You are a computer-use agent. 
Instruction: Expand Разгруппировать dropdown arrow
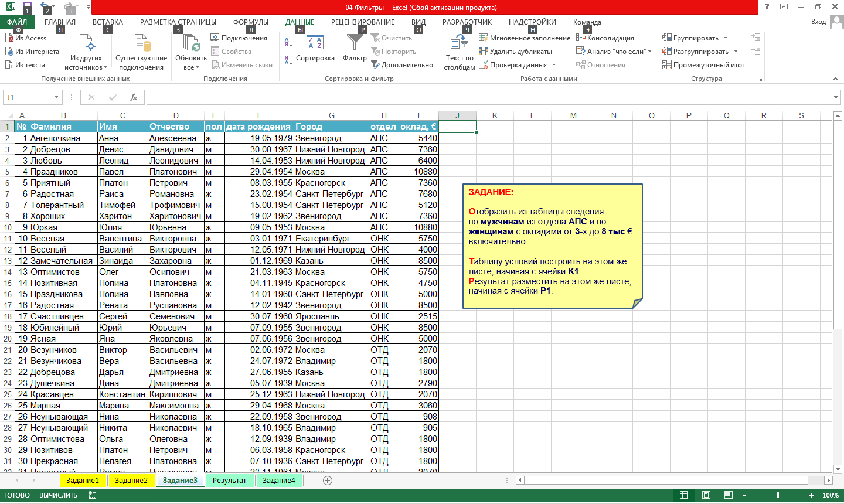(736, 52)
